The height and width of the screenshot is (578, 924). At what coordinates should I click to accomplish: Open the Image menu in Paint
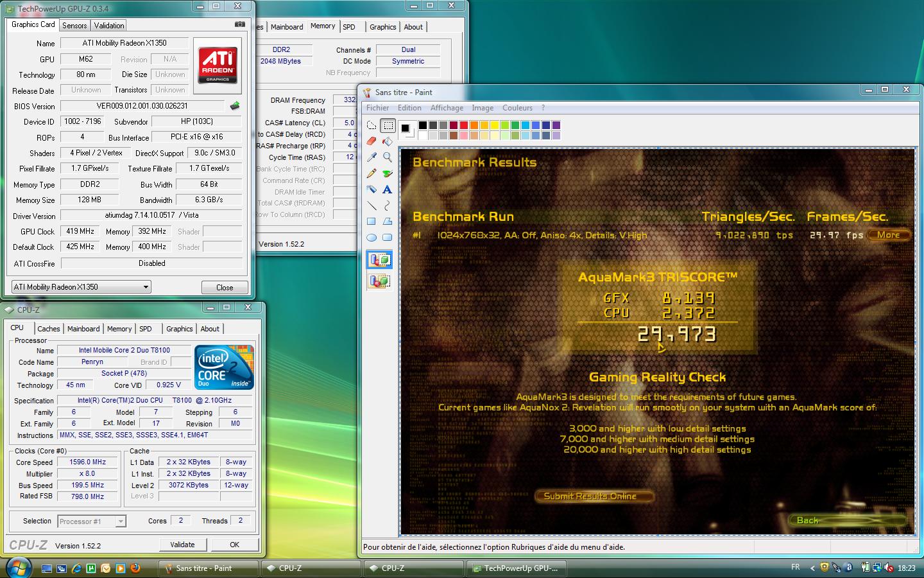click(483, 108)
